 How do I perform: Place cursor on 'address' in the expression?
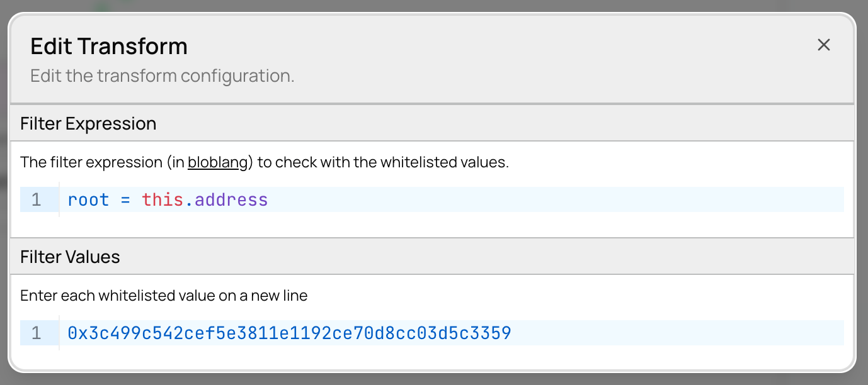231,200
